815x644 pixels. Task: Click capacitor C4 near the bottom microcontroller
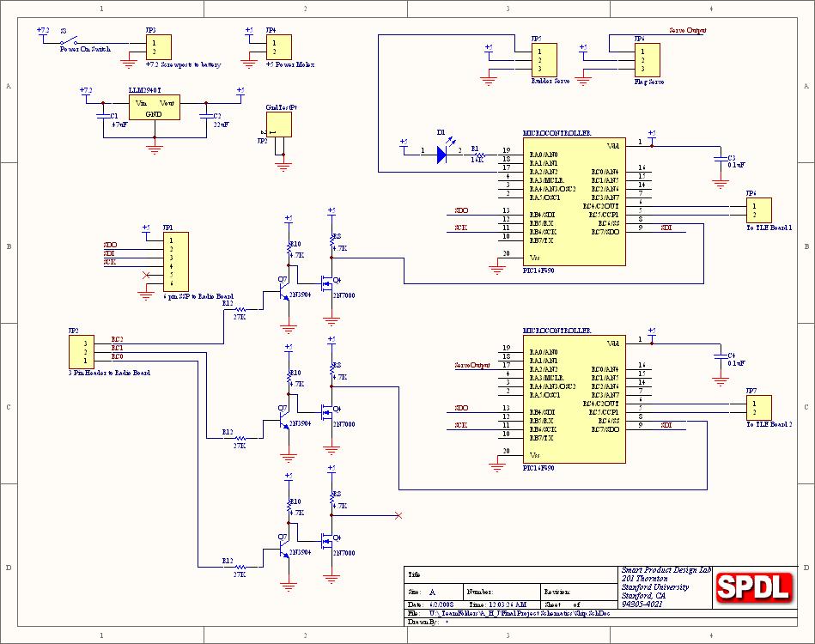(720, 355)
